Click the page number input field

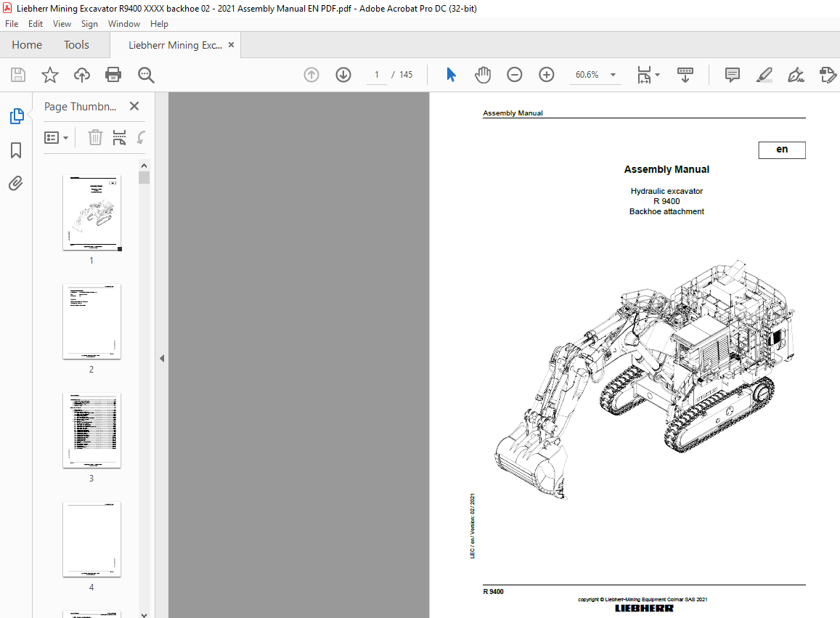click(x=377, y=75)
